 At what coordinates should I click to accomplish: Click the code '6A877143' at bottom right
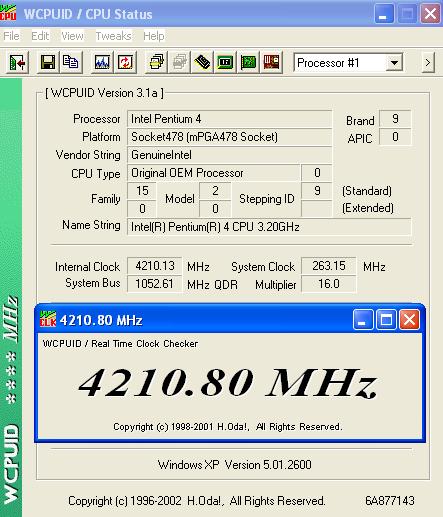tap(390, 501)
